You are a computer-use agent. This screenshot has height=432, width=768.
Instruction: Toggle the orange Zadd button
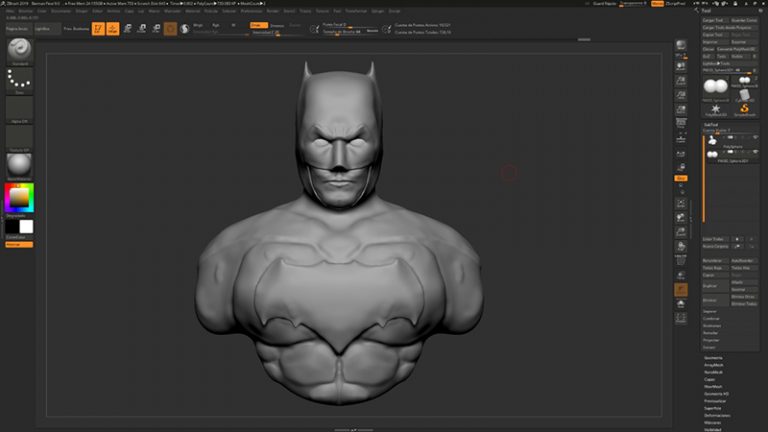(x=259, y=25)
